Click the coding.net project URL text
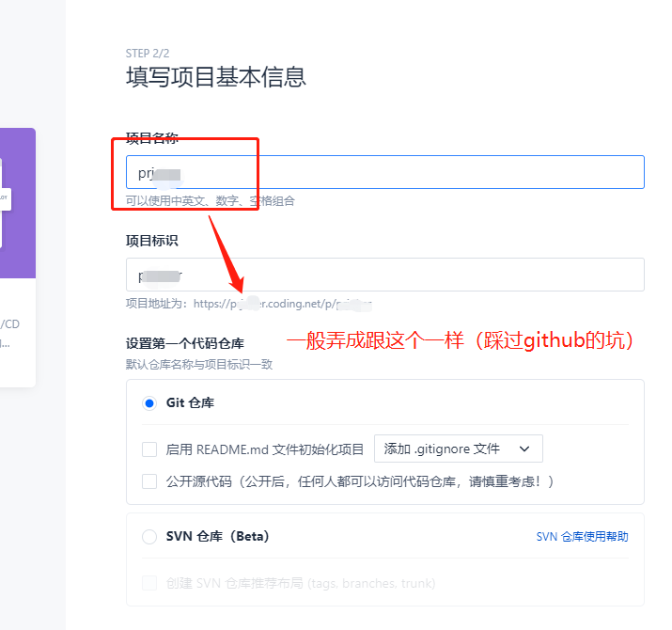The height and width of the screenshot is (630, 672). click(x=283, y=304)
